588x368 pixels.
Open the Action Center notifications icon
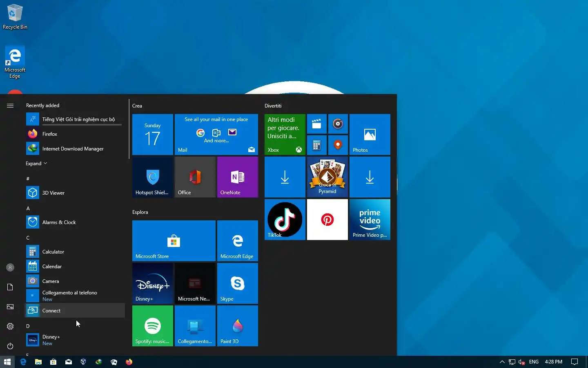575,362
